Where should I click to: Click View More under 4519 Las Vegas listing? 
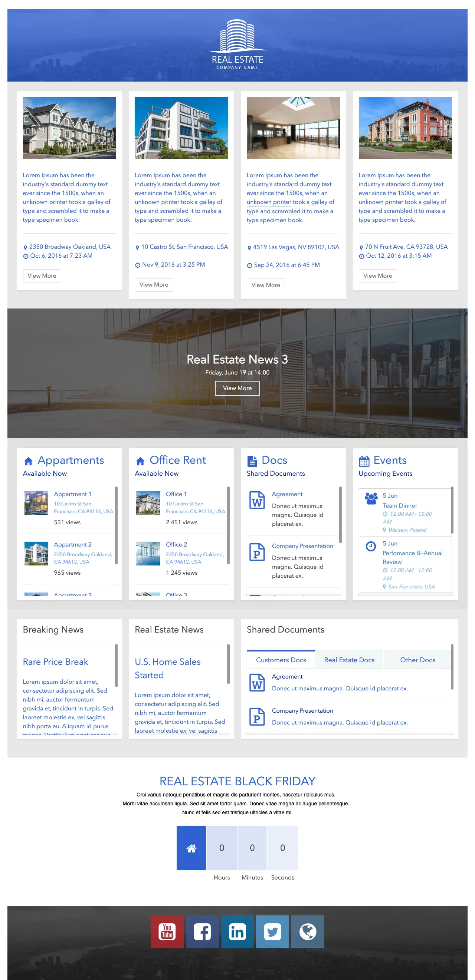[266, 285]
